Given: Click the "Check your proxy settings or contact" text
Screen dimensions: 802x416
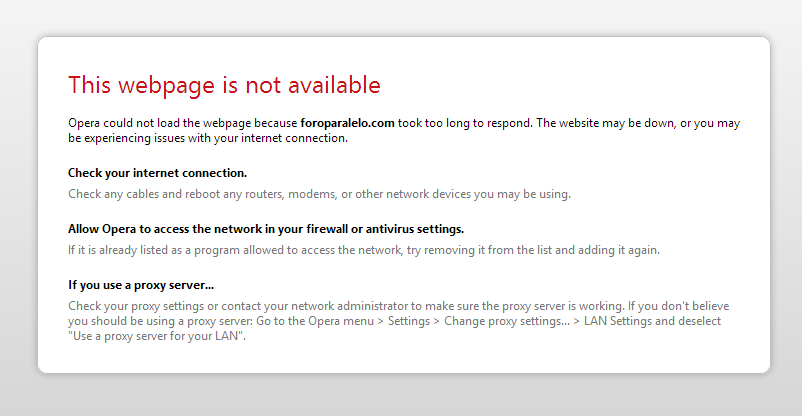Looking at the screenshot, I should 168,306.
